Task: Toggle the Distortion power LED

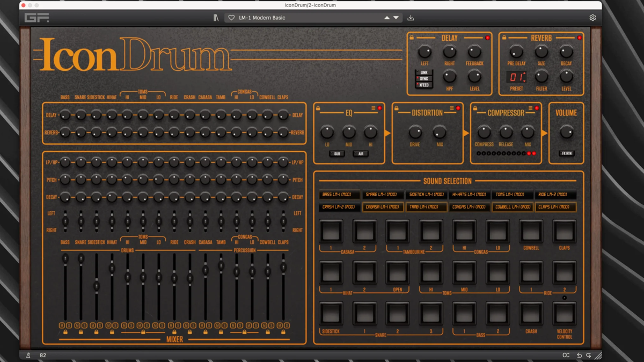Action: point(458,108)
